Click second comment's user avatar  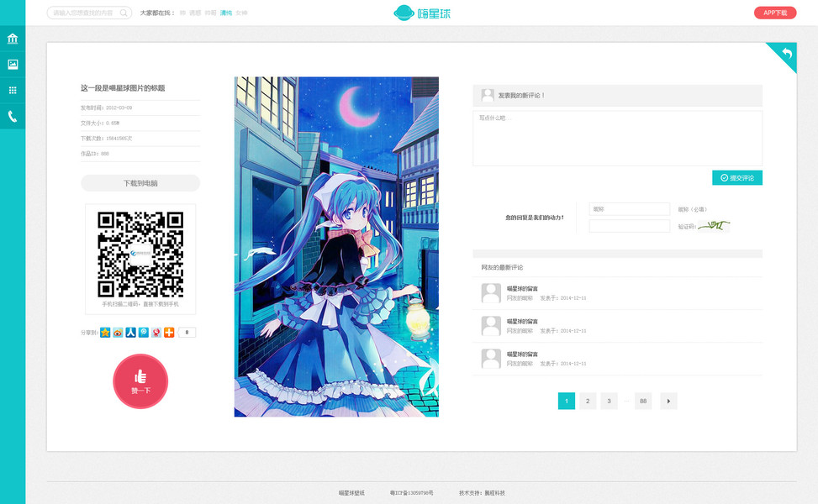pyautogui.click(x=491, y=326)
